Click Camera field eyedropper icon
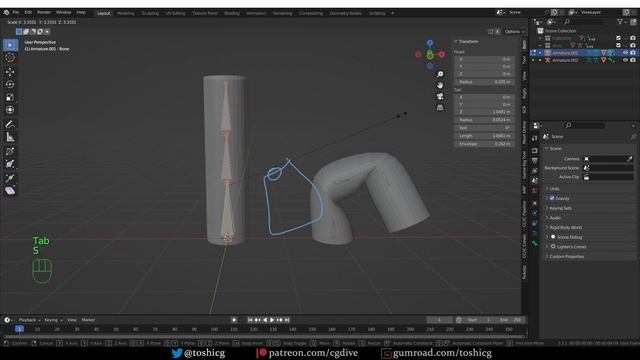 pyautogui.click(x=630, y=159)
